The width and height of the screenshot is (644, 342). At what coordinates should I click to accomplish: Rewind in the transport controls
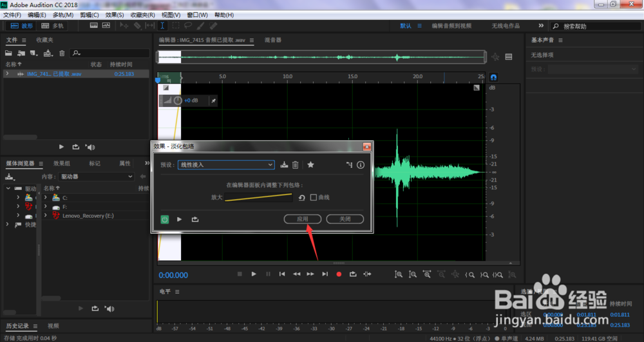[296, 274]
